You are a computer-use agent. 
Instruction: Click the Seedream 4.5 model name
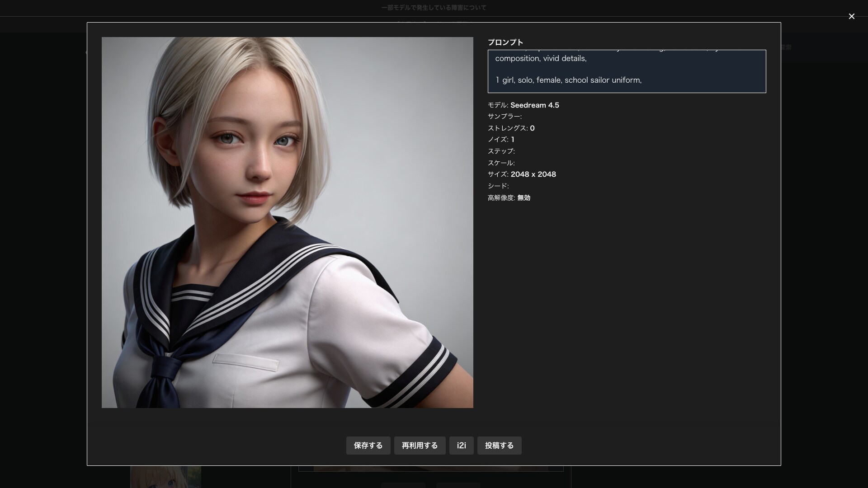pyautogui.click(x=535, y=105)
